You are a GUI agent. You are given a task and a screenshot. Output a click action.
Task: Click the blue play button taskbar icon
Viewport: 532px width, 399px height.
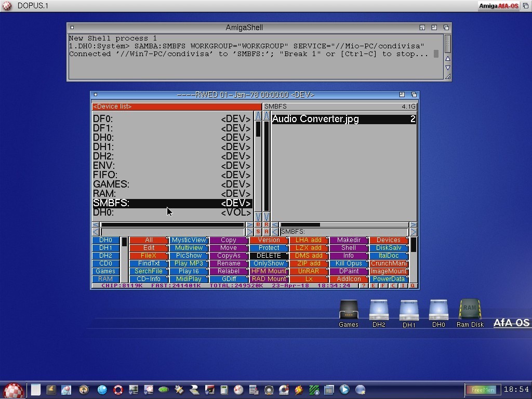[x=344, y=390]
